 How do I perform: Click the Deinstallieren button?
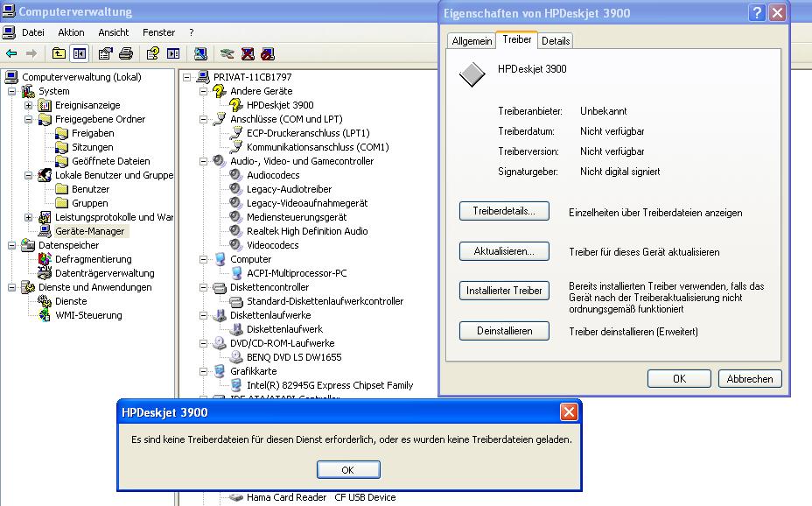point(504,330)
